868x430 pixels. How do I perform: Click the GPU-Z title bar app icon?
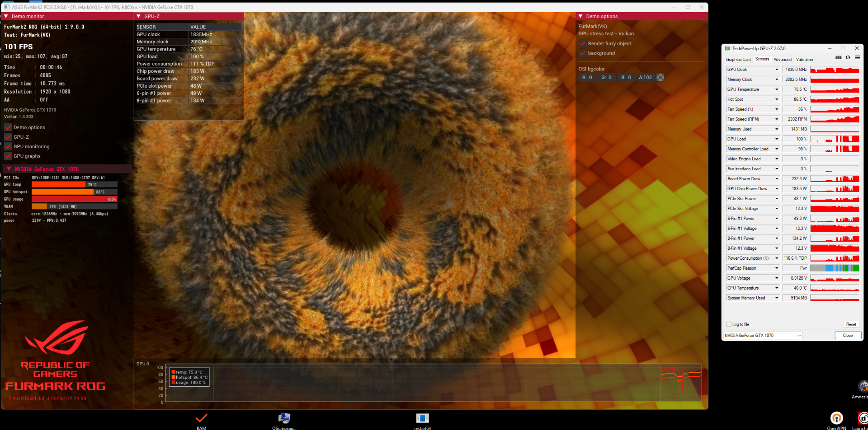[x=727, y=48]
